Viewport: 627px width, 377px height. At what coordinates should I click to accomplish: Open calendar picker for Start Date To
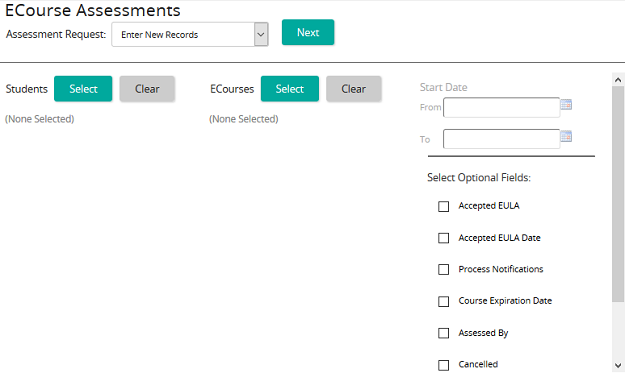click(x=566, y=137)
